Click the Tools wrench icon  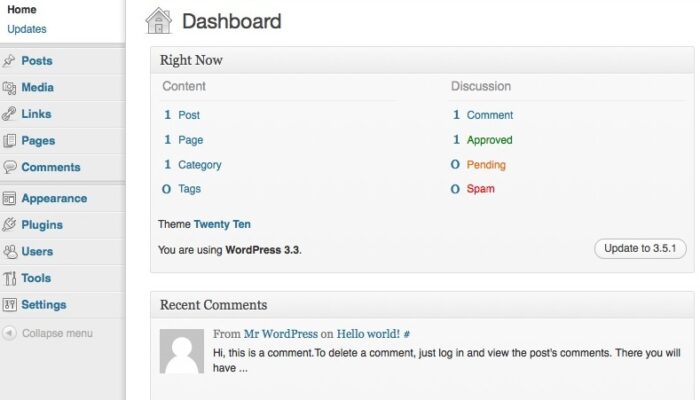coord(9,278)
